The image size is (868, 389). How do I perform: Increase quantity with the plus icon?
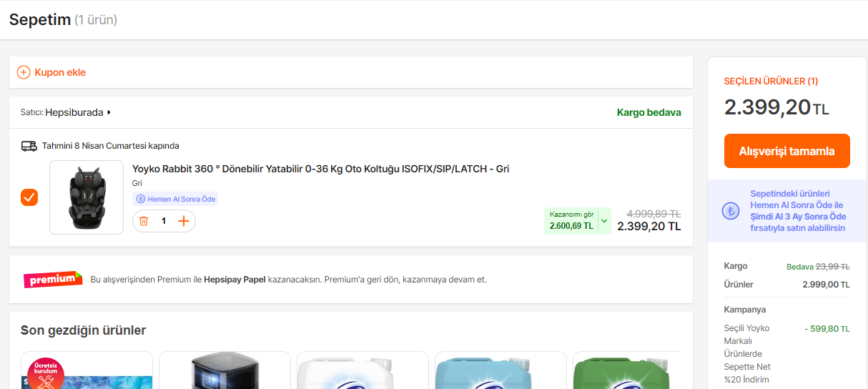coord(184,221)
